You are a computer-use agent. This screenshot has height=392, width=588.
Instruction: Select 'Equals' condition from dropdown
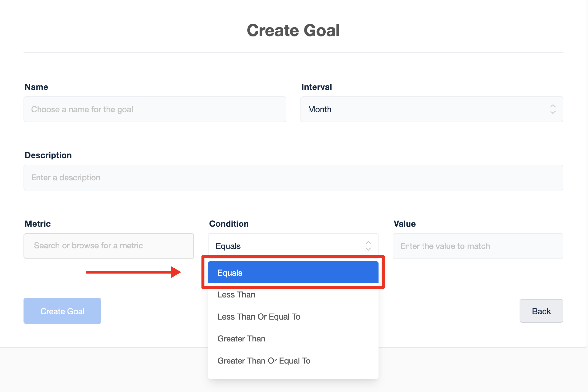[293, 272]
